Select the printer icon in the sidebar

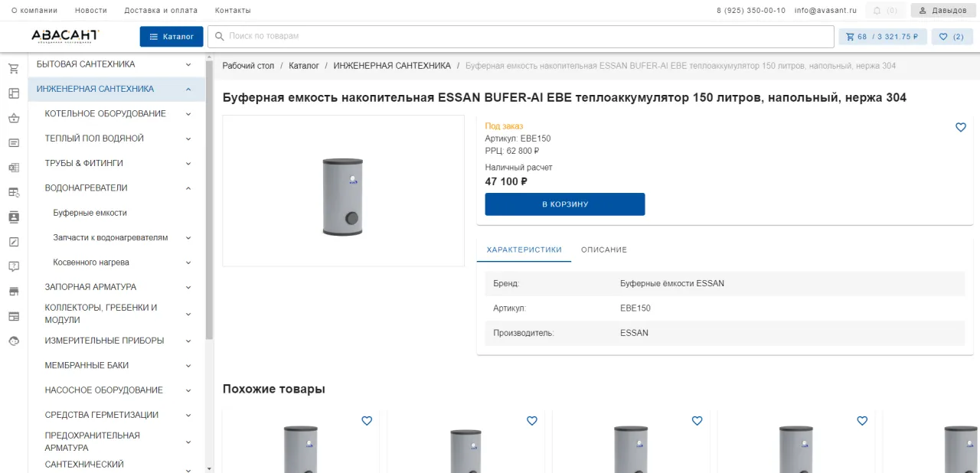coord(13,291)
